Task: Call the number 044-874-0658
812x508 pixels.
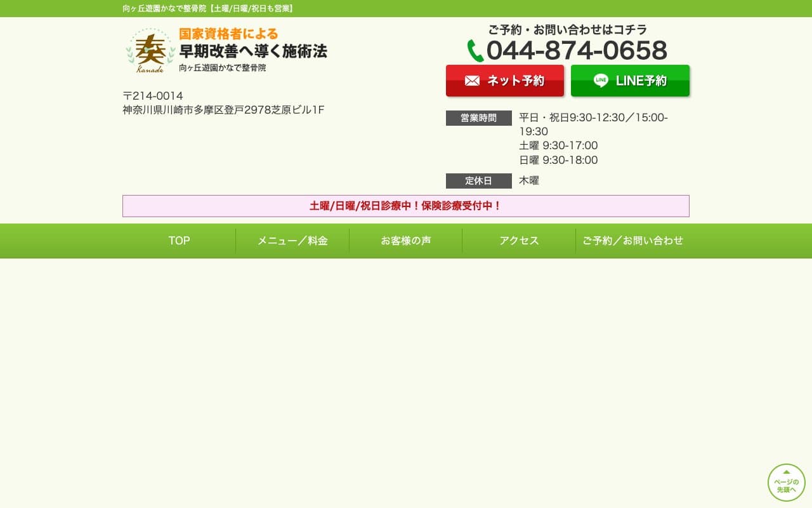Action: pyautogui.click(x=576, y=51)
